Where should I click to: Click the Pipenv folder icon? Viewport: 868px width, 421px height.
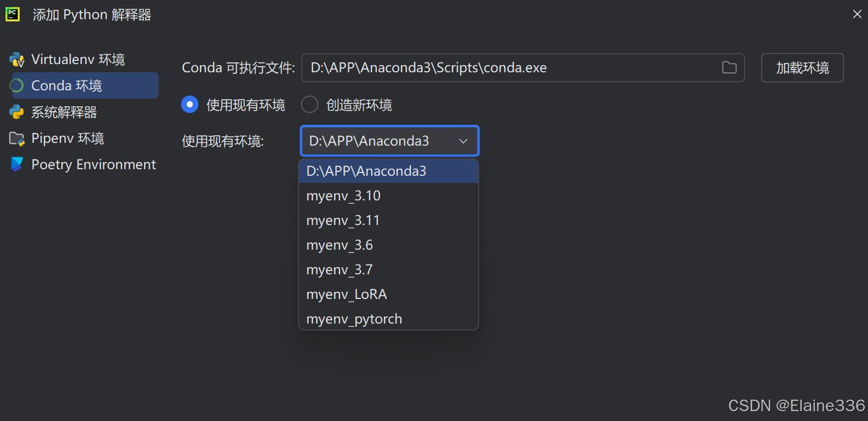17,139
